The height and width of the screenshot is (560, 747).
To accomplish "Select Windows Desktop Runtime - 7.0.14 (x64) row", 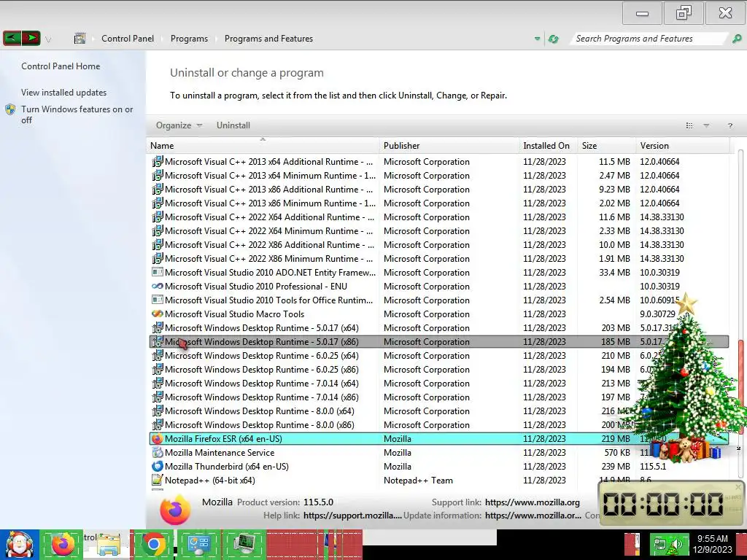I will 438,383.
